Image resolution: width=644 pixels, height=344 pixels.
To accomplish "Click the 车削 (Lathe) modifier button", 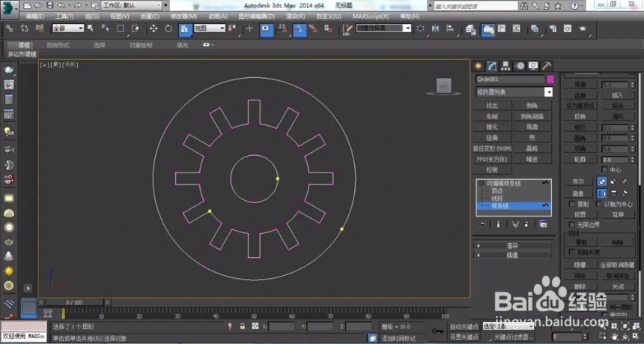I will 492,117.
